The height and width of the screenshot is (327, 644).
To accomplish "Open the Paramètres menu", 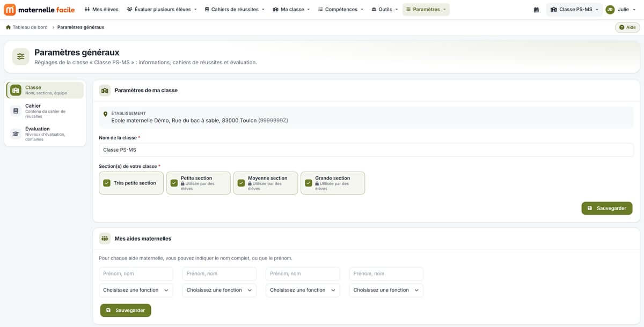I will pos(426,10).
